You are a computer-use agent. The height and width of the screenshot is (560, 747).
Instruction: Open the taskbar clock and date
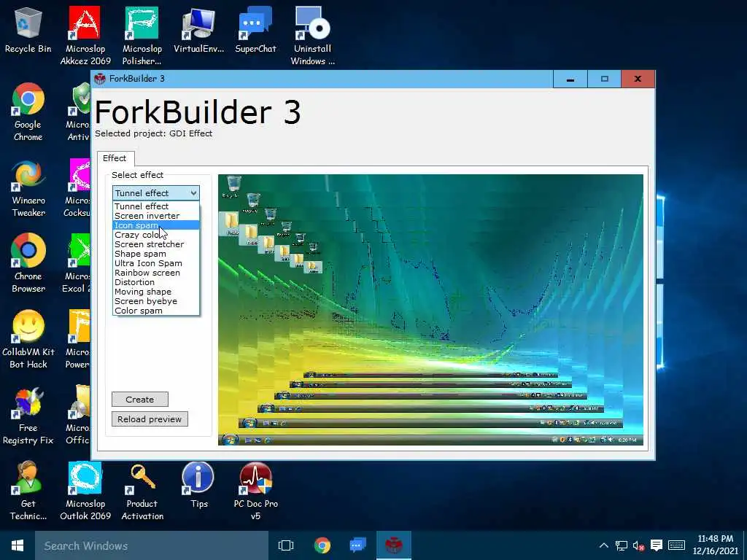(x=715, y=545)
